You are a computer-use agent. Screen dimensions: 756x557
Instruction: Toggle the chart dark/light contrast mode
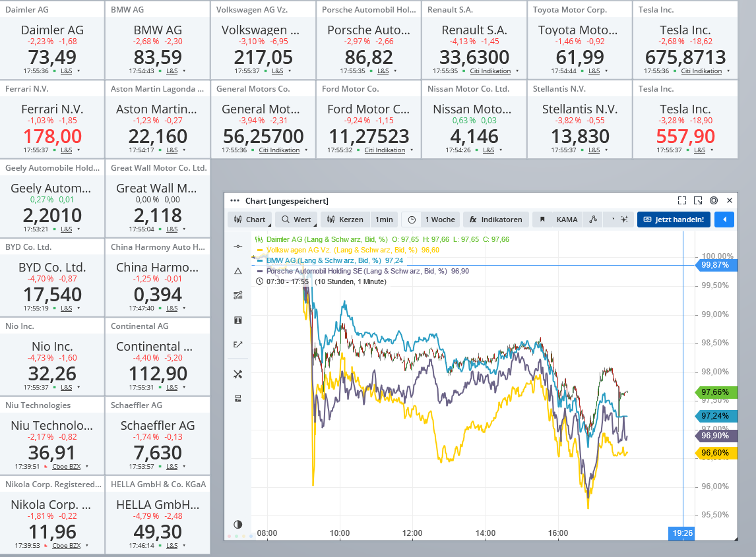(x=238, y=524)
